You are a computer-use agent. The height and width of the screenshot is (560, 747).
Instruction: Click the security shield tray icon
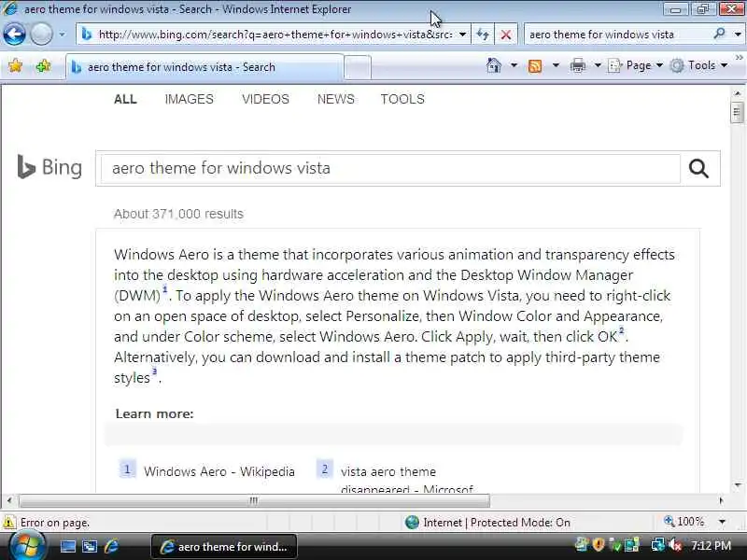tap(599, 544)
